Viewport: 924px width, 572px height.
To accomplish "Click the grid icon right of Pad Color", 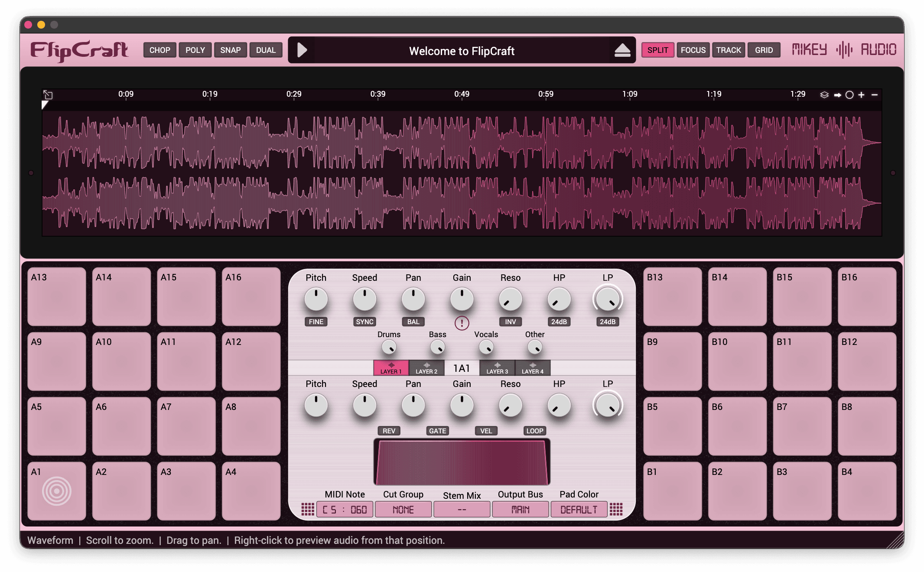I will pos(616,509).
